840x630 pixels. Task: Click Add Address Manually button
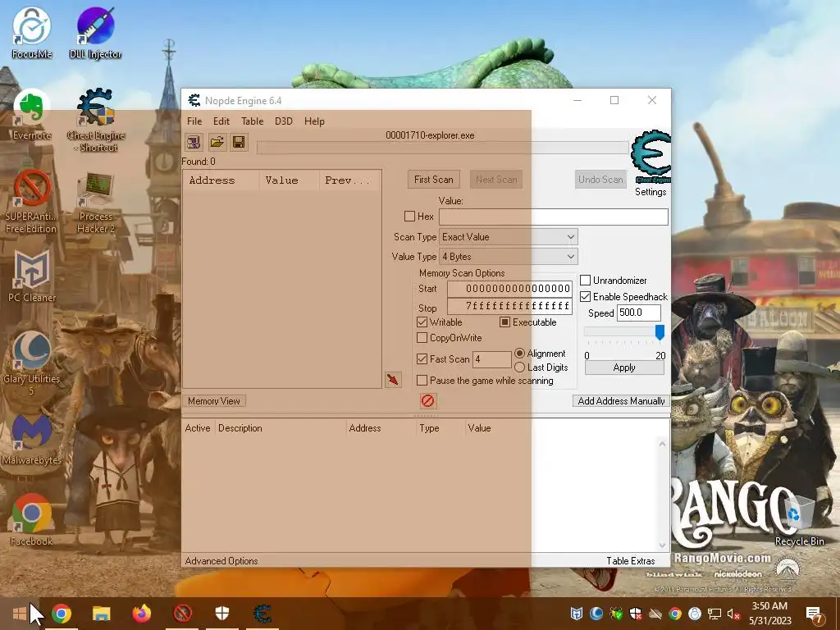622,400
